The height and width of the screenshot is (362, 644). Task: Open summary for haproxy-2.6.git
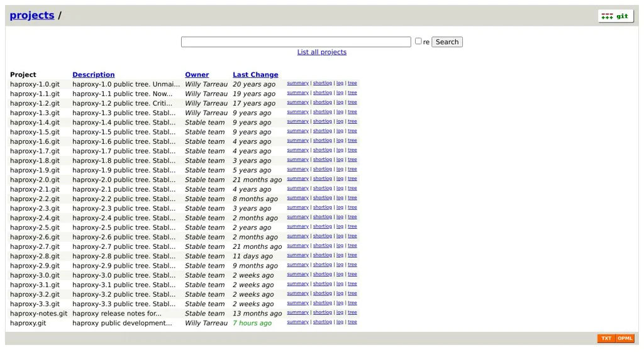(x=297, y=236)
